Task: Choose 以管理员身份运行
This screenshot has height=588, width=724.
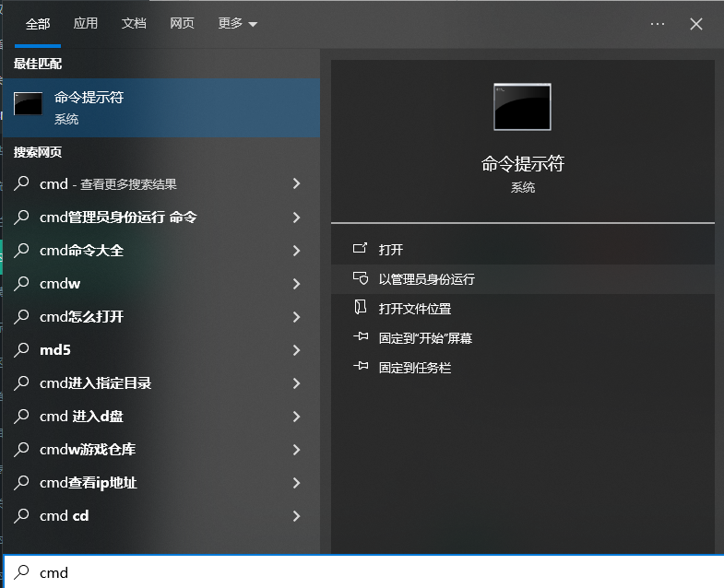Action: [523, 279]
